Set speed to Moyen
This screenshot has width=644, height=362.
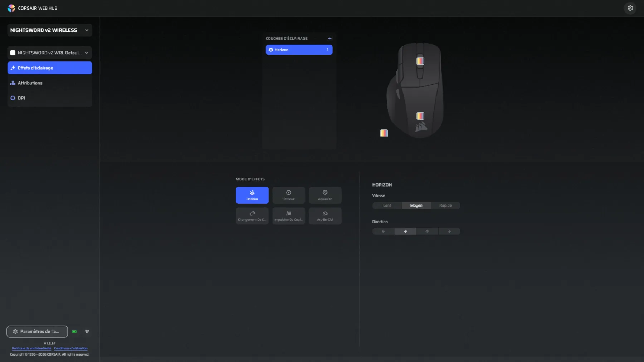416,205
